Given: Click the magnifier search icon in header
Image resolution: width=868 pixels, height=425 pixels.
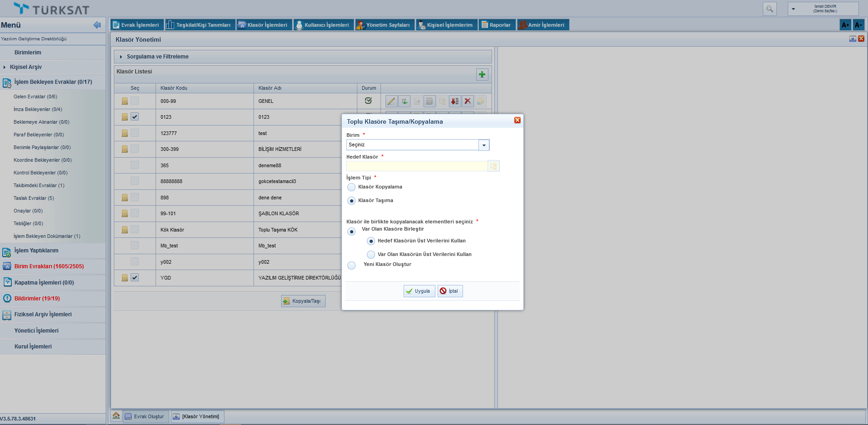Looking at the screenshot, I should coord(770,9).
